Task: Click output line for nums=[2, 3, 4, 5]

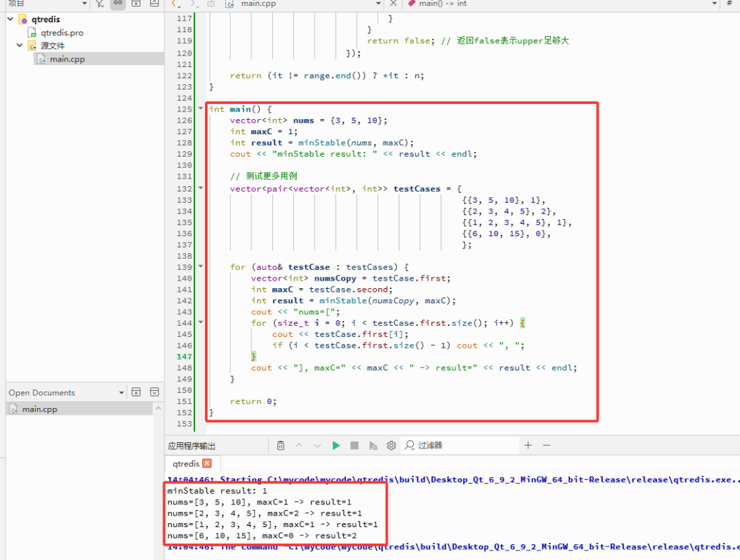Action: (264, 513)
